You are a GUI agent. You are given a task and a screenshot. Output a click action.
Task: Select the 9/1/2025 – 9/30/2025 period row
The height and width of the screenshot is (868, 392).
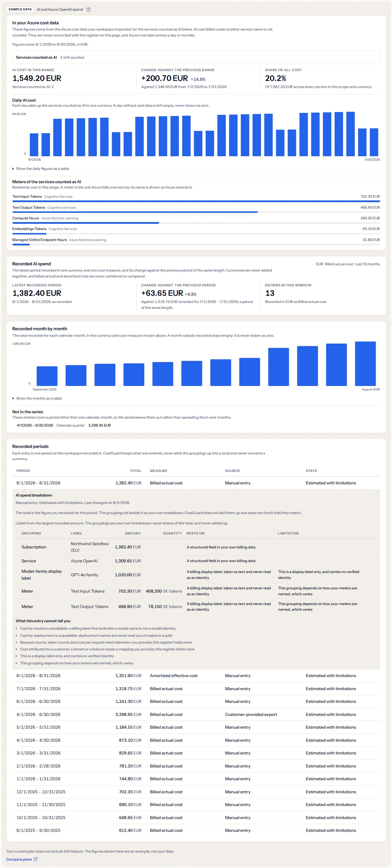coord(196,831)
